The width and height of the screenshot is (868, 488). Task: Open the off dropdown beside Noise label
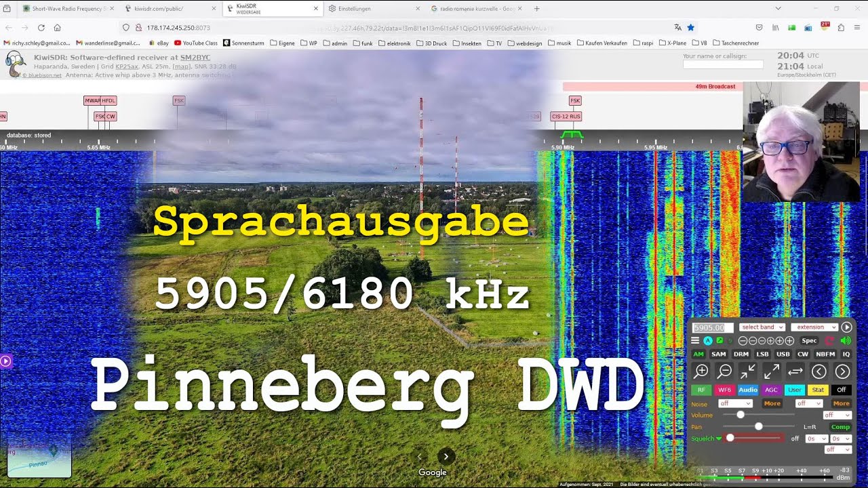(735, 403)
